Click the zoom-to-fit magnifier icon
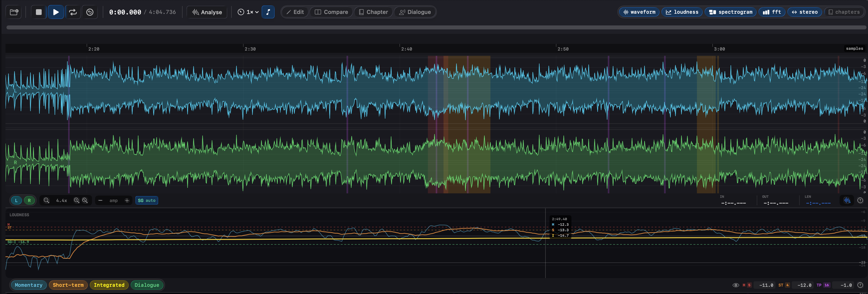The width and height of the screenshot is (868, 294). pos(85,200)
